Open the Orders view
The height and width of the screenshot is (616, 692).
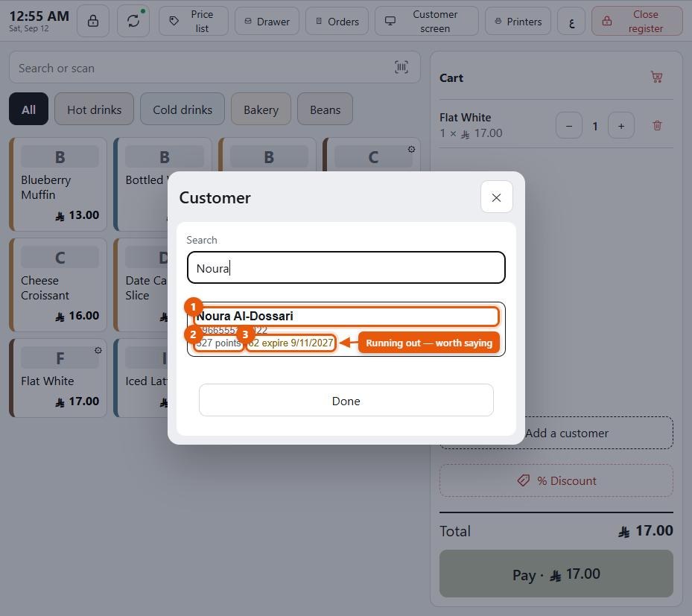pyautogui.click(x=337, y=21)
